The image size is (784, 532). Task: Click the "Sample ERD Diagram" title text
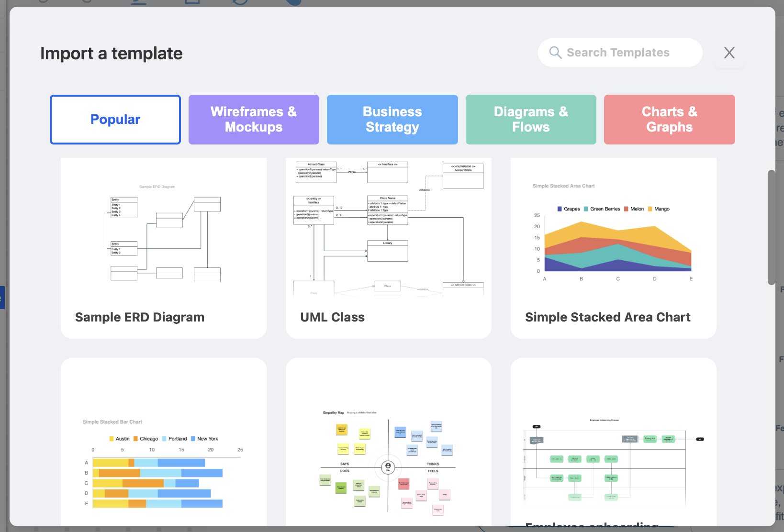click(140, 318)
